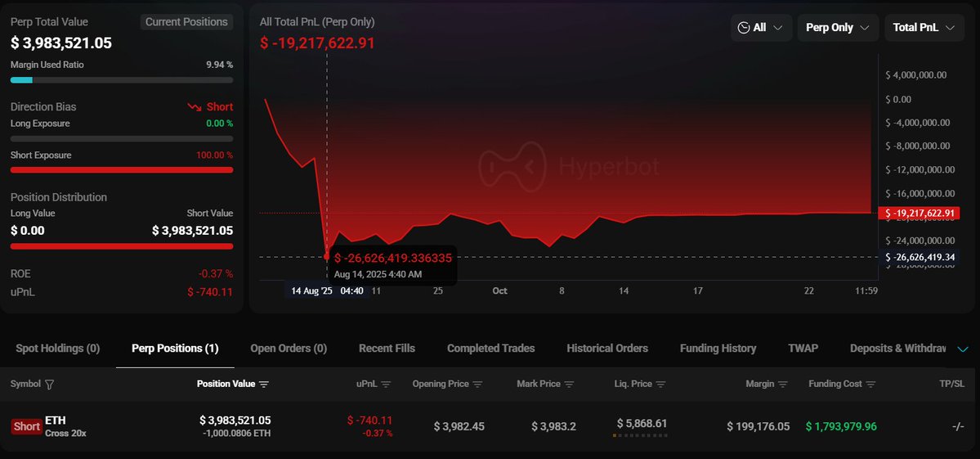Screen dimensions: 980x459
Task: Click the red Aug 14 chart data point
Action: pos(327,257)
